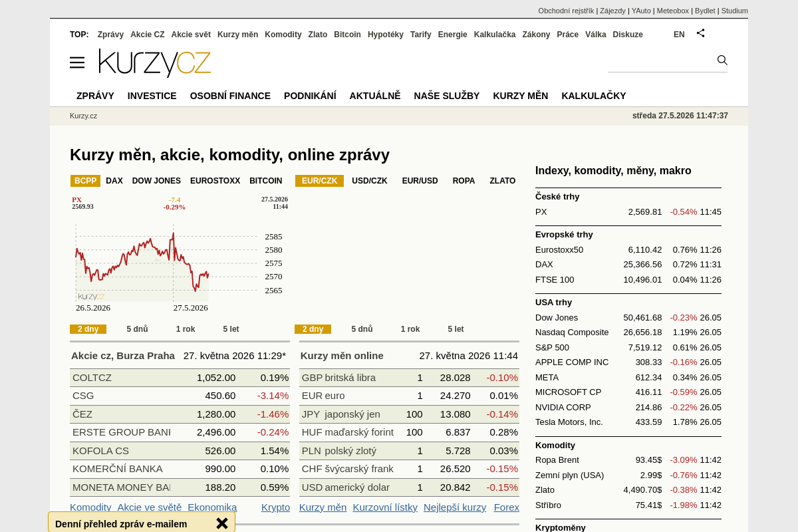Open the Kurzy.cz breadcrumb link
Screen dimensions: 798x532
(x=83, y=116)
